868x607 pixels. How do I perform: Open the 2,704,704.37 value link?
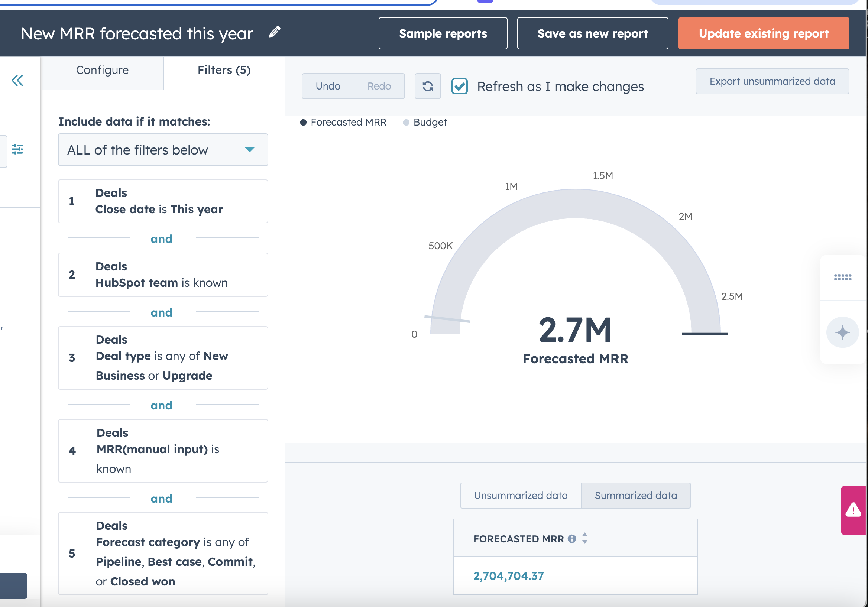click(508, 576)
